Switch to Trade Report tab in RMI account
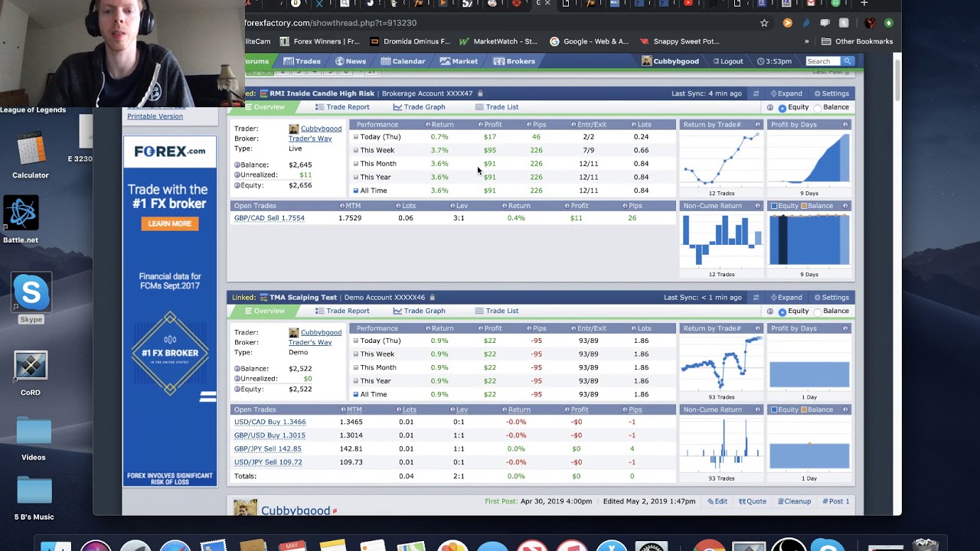 point(342,107)
